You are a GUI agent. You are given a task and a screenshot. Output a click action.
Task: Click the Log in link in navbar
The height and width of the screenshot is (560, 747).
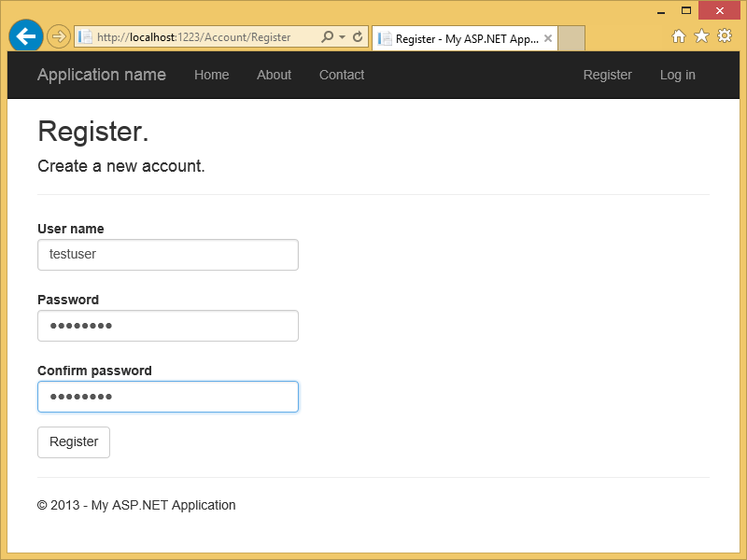[677, 75]
